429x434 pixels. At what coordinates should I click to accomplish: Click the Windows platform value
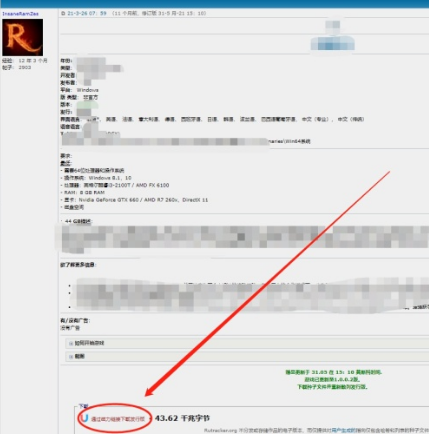(88, 90)
